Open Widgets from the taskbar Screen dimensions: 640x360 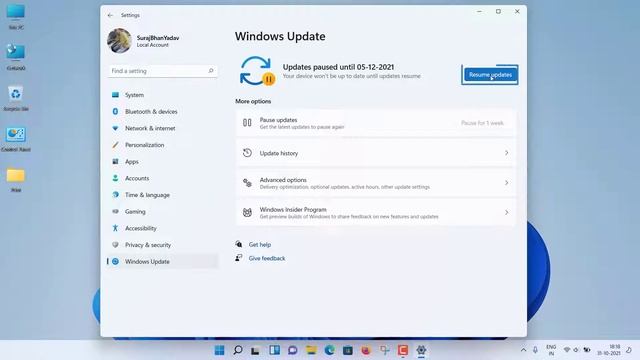pyautogui.click(x=274, y=350)
